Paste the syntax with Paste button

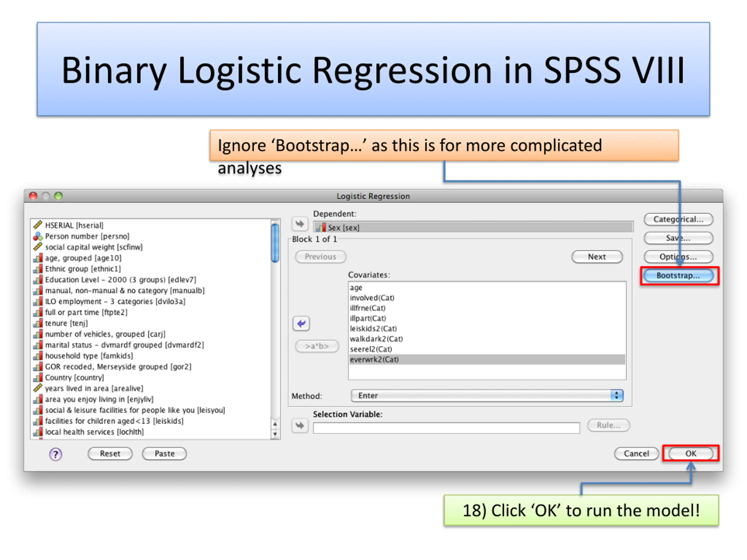pos(165,453)
